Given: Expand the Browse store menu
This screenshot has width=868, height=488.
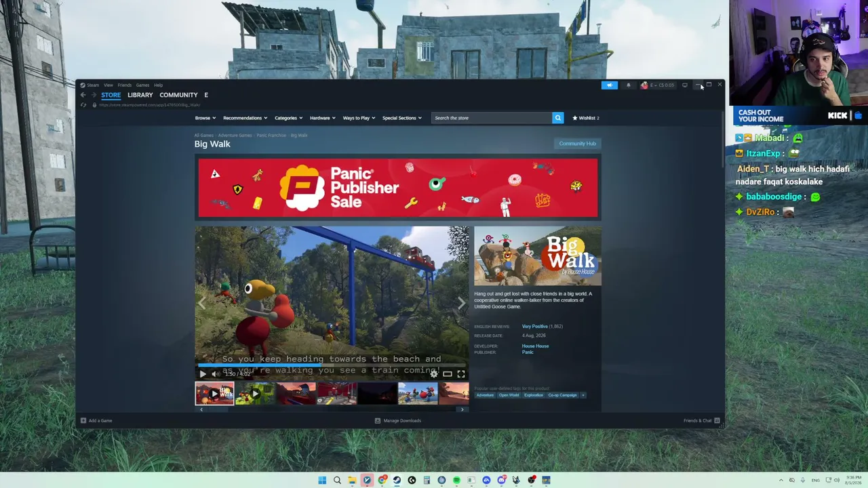Looking at the screenshot, I should [205, 118].
